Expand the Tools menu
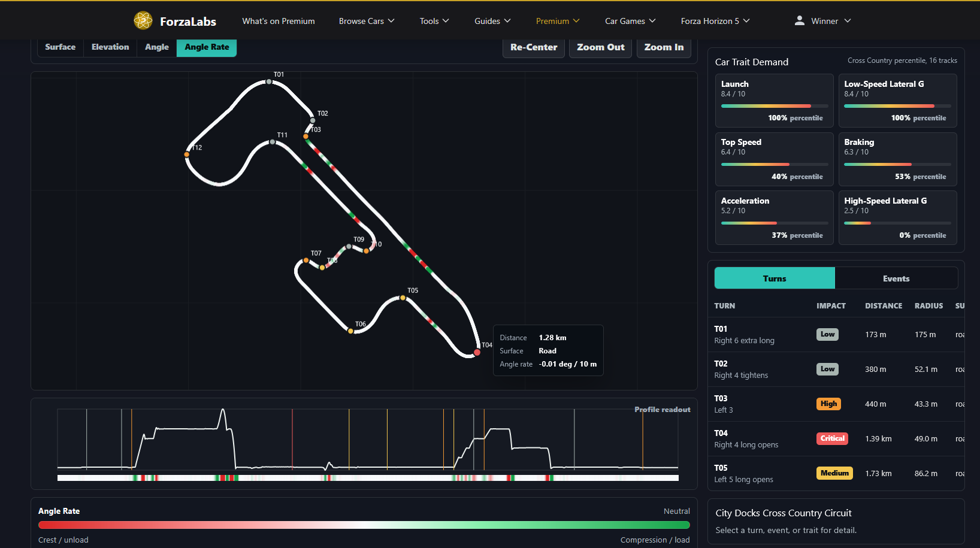980x548 pixels. pos(434,21)
